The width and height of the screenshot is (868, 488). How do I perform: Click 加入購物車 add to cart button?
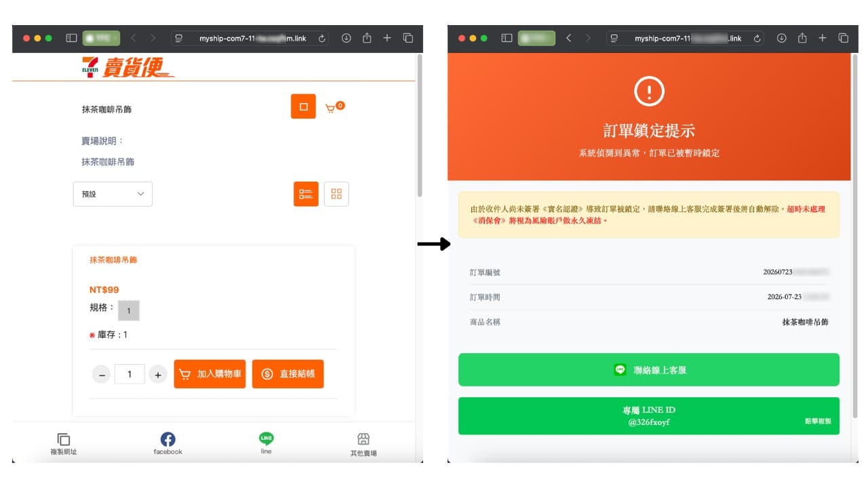point(210,374)
